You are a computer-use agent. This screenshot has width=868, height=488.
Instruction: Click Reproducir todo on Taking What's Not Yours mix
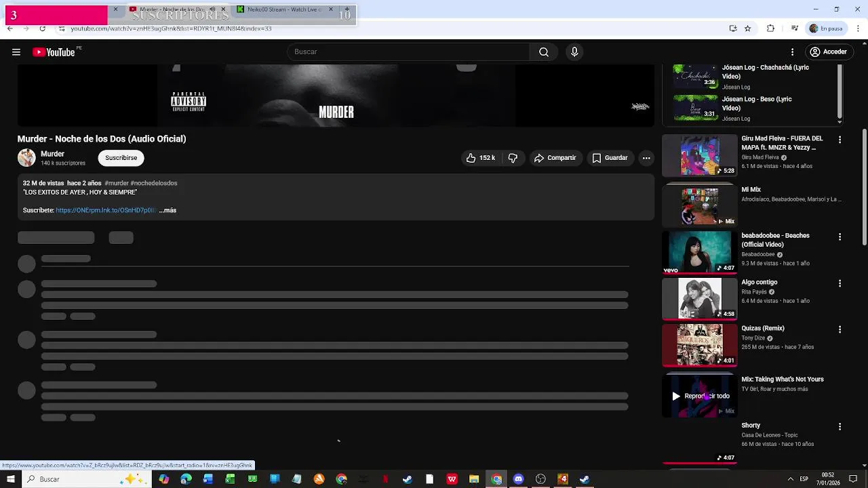pyautogui.click(x=701, y=396)
